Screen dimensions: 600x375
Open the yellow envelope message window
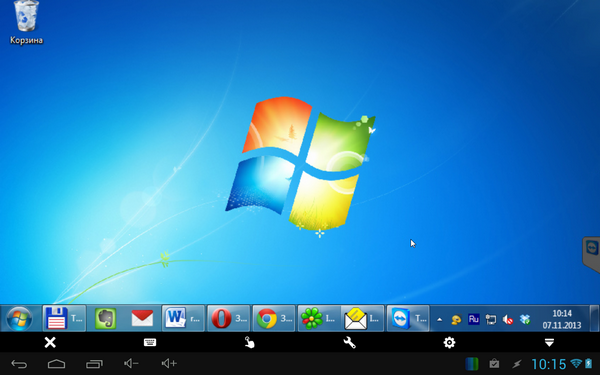click(x=362, y=318)
